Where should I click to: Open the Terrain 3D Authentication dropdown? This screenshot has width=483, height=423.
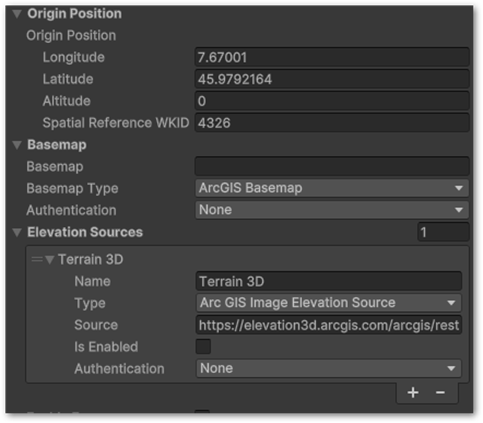[x=329, y=368]
